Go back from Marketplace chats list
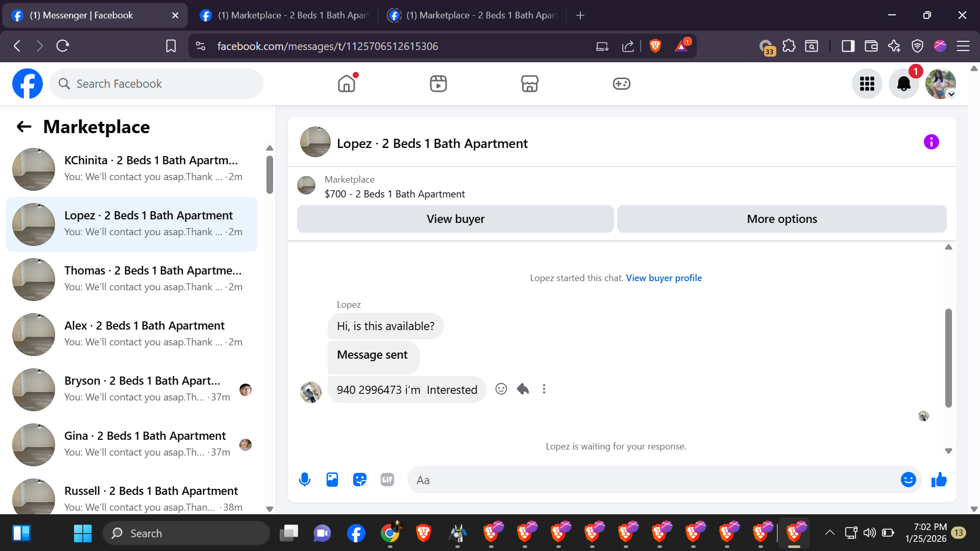980x551 pixels. click(x=24, y=127)
